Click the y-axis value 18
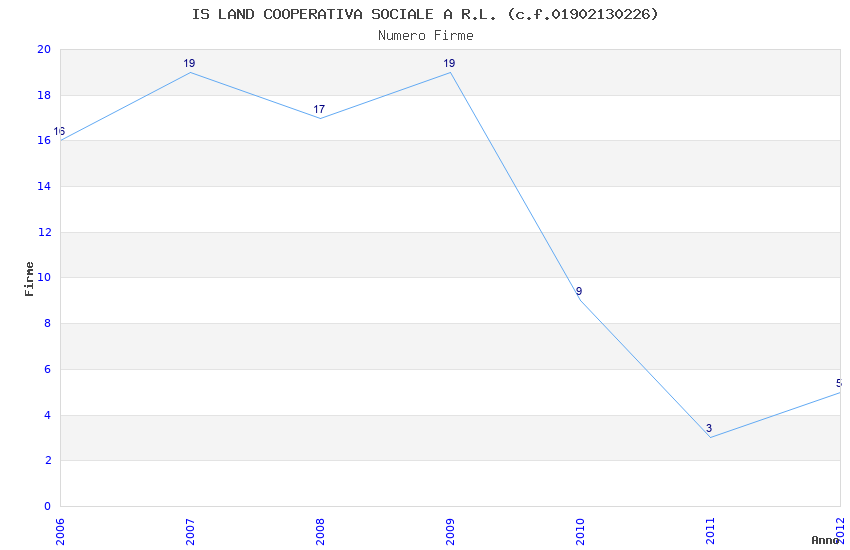 [x=44, y=95]
